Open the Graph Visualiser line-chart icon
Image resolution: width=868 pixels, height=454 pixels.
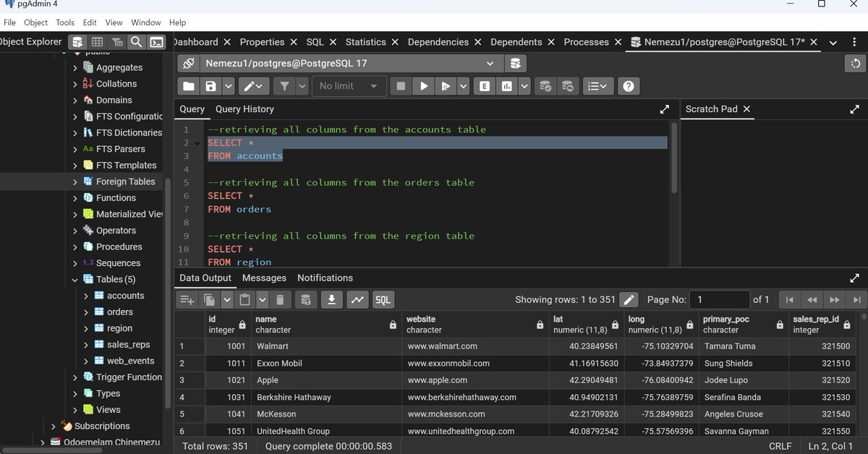coord(357,299)
